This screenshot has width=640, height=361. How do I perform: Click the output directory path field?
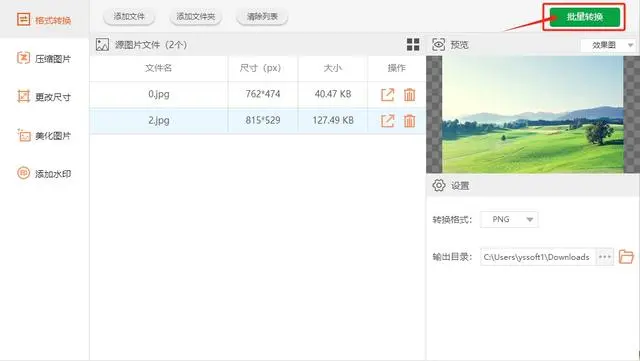point(538,257)
